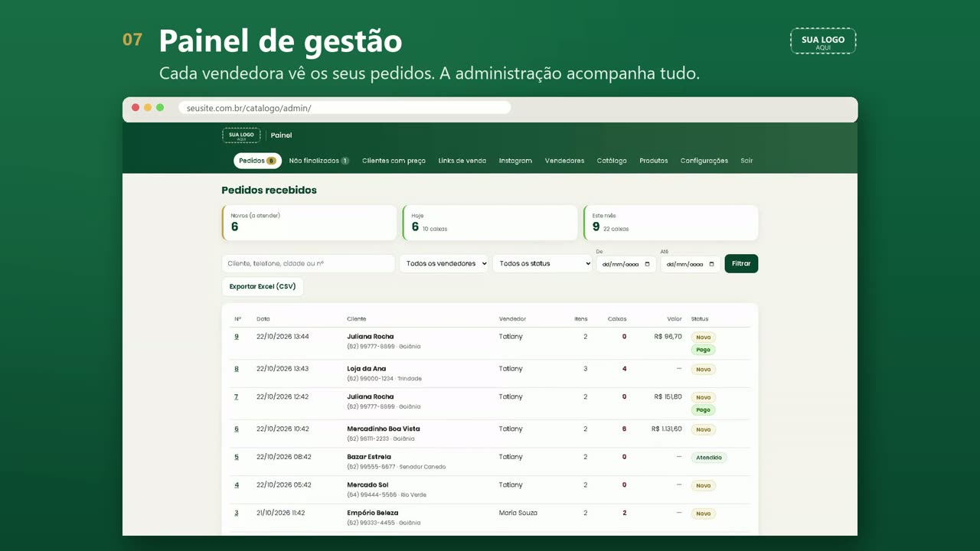Image resolution: width=980 pixels, height=551 pixels.
Task: Select the Instagram tab
Action: pos(515,161)
